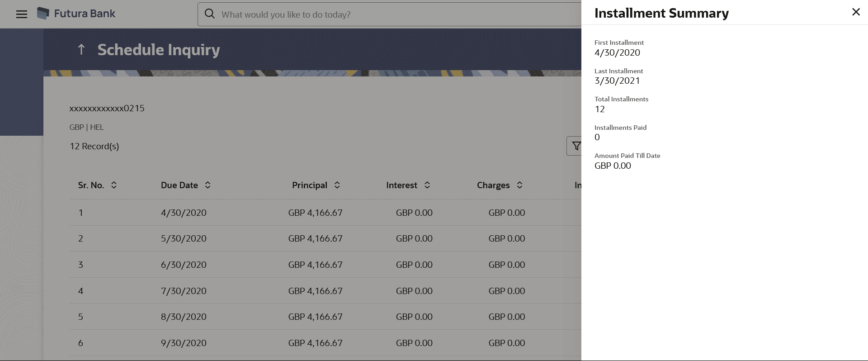868x361 pixels.
Task: Click the Schedule Inquiry page title
Action: (x=159, y=50)
